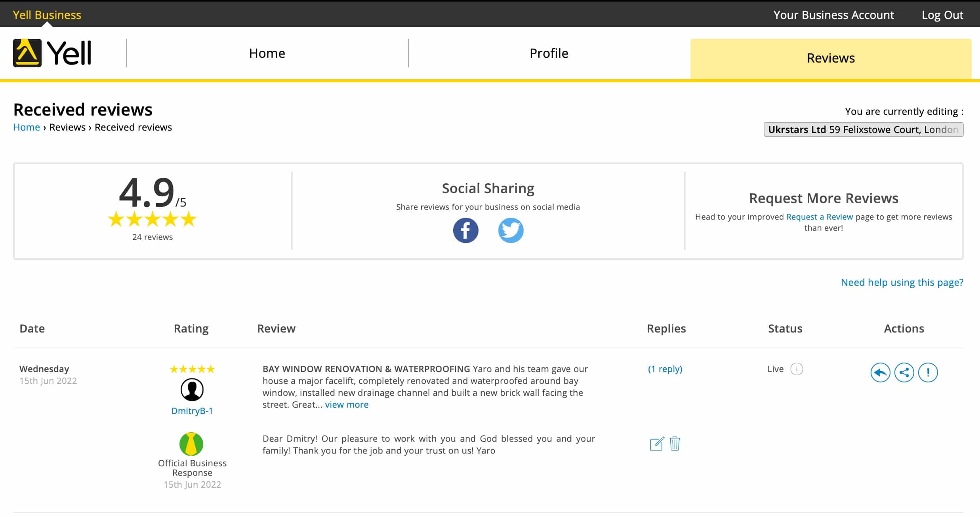The width and height of the screenshot is (980, 517).
Task: Open the Ukrstars Ltd business selector
Action: [863, 129]
